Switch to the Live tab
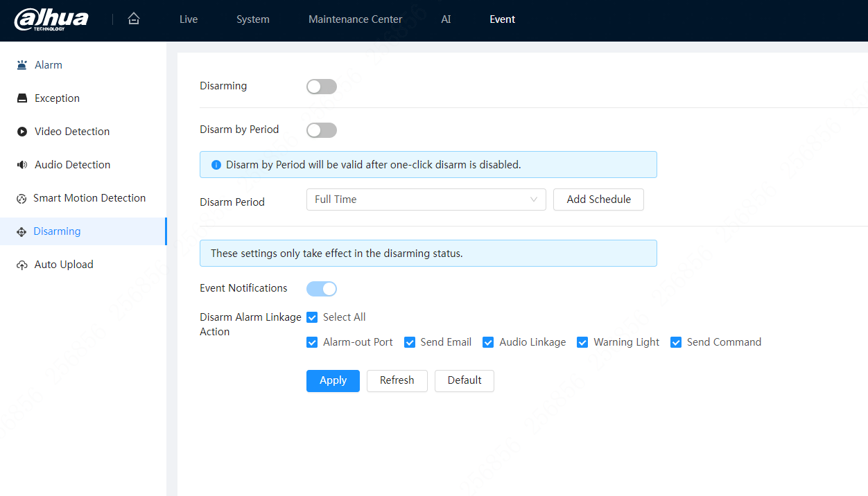The height and width of the screenshot is (496, 868). 188,19
